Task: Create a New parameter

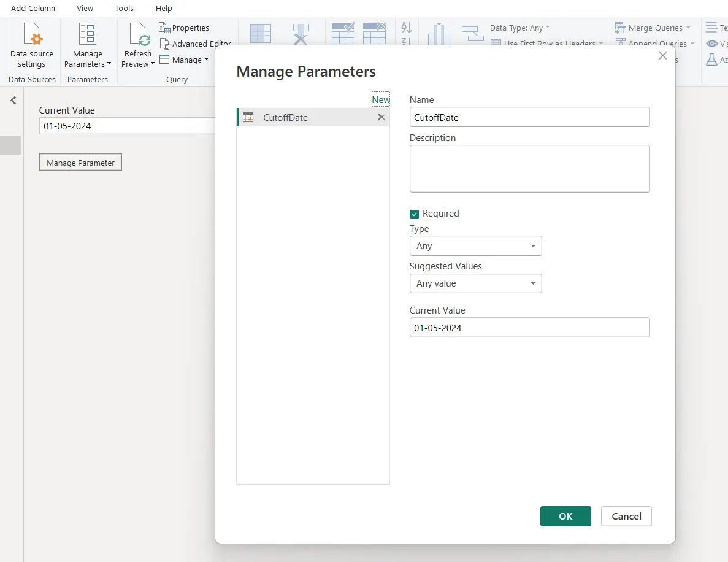Action: pyautogui.click(x=380, y=99)
